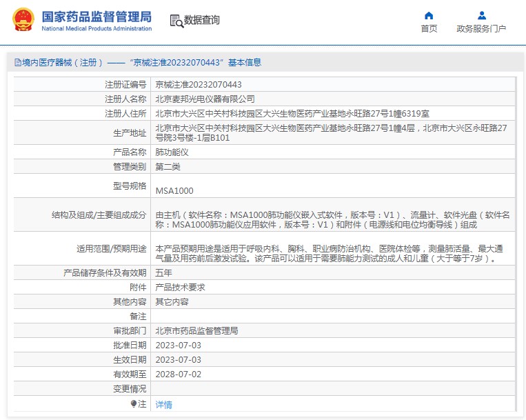Click the 产品技术要求 attachment cell
526x420 pixels.
(180, 287)
